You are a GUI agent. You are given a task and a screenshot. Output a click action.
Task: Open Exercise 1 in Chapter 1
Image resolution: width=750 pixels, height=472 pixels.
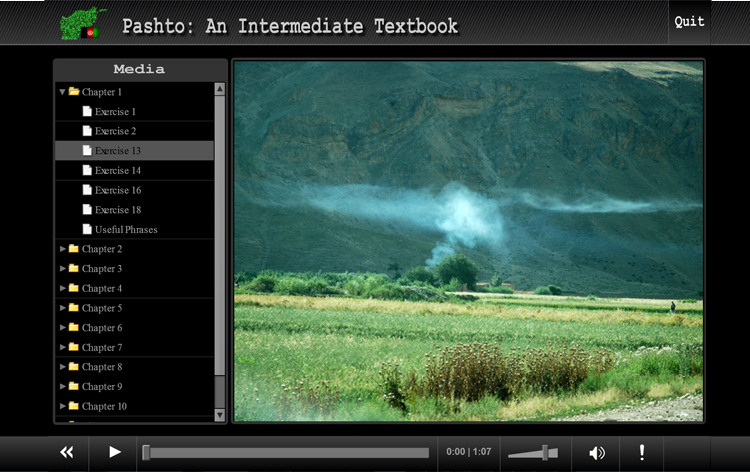(134, 111)
